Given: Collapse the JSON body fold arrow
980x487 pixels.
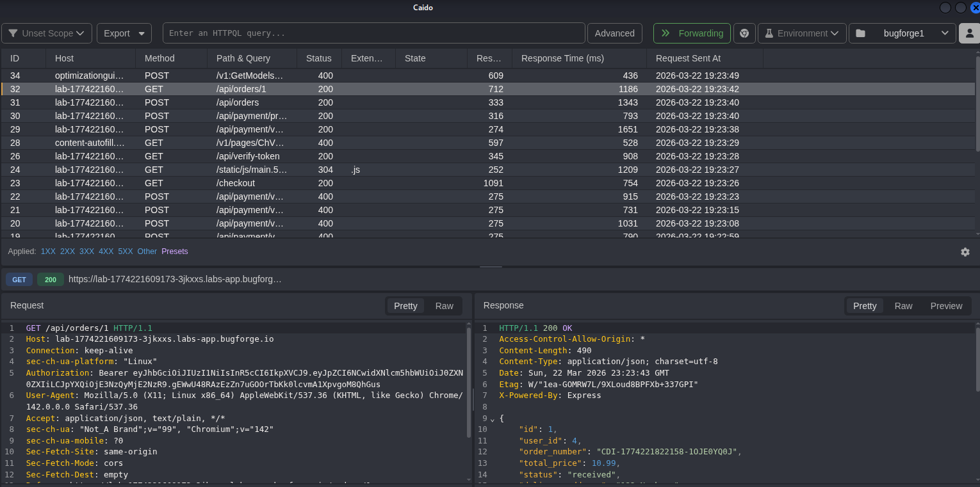Looking at the screenshot, I should [x=493, y=419].
